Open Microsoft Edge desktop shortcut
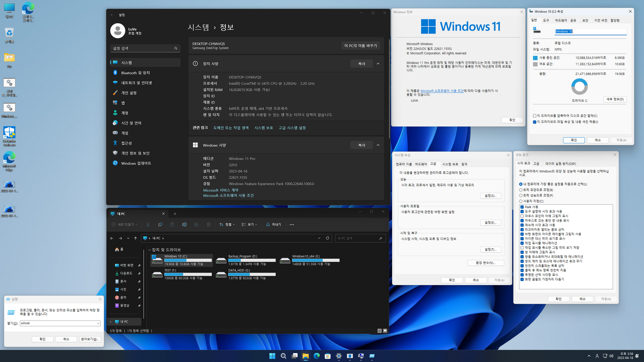Viewport: 644px width, 362px height. [x=9, y=162]
